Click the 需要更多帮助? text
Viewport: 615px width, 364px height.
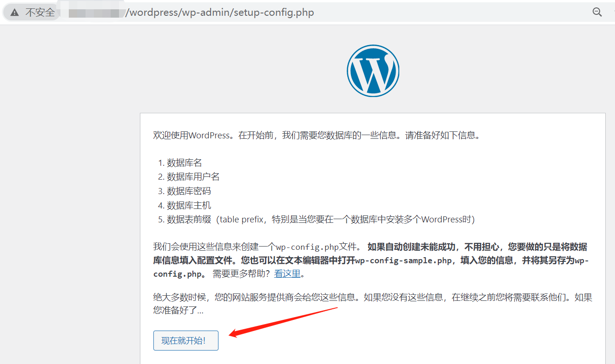pyautogui.click(x=242, y=274)
